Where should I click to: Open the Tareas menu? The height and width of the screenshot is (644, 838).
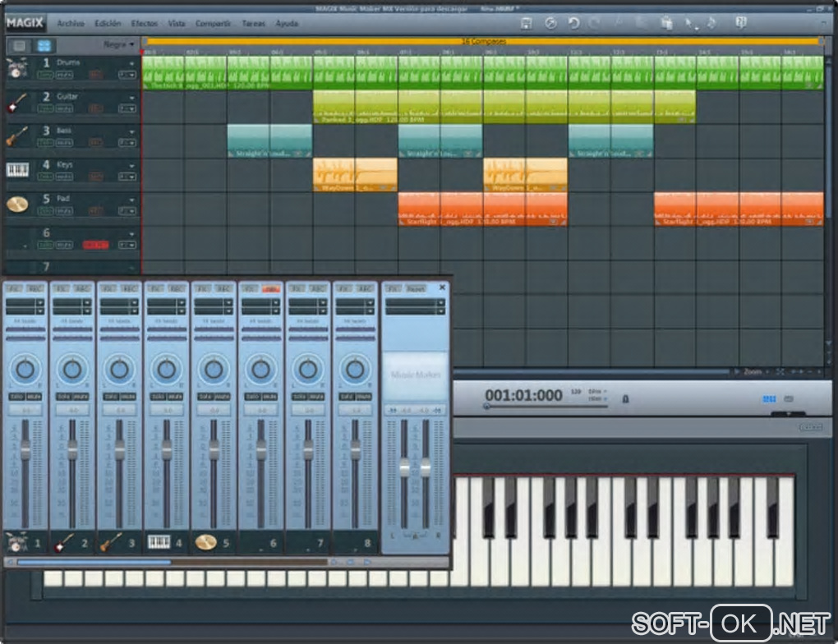click(x=253, y=24)
